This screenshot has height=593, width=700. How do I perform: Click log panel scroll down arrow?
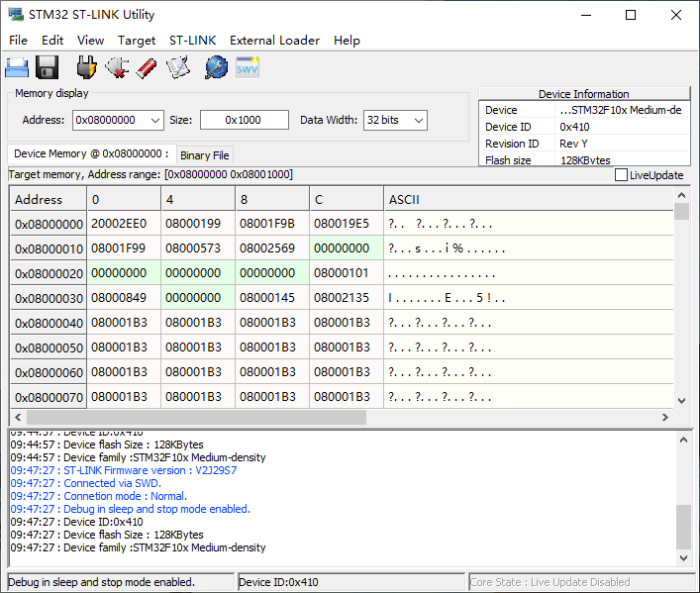tap(683, 557)
